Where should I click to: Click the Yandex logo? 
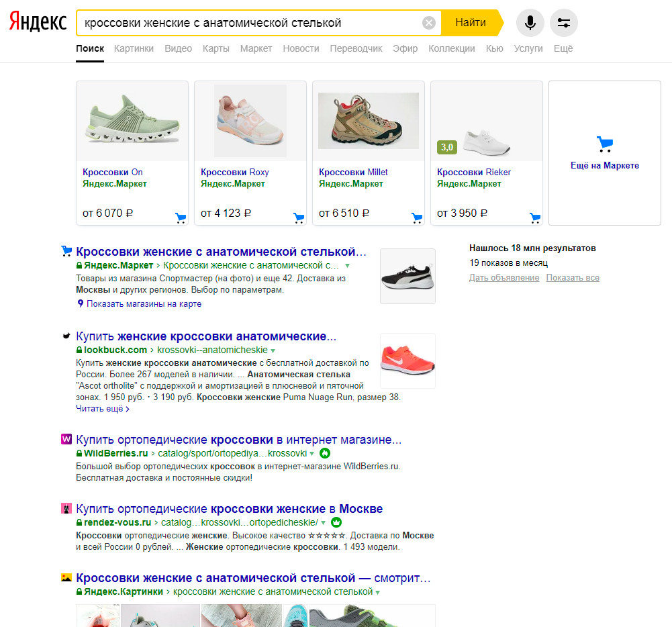pos(38,22)
